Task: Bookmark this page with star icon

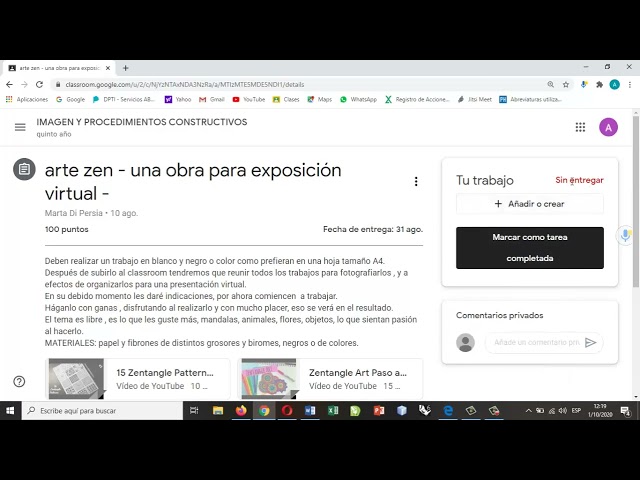Action: [x=566, y=84]
